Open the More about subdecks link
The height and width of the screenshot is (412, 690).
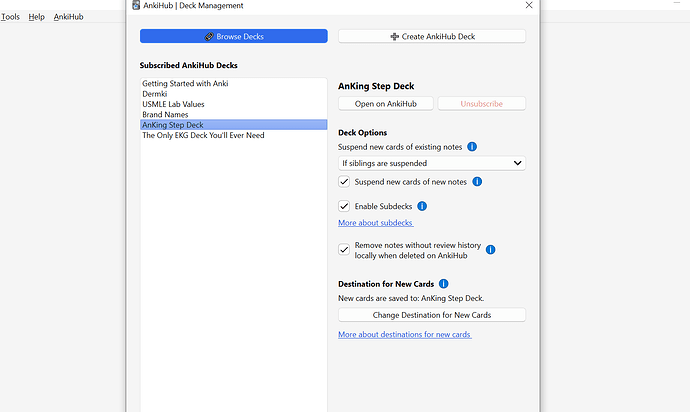tap(375, 223)
